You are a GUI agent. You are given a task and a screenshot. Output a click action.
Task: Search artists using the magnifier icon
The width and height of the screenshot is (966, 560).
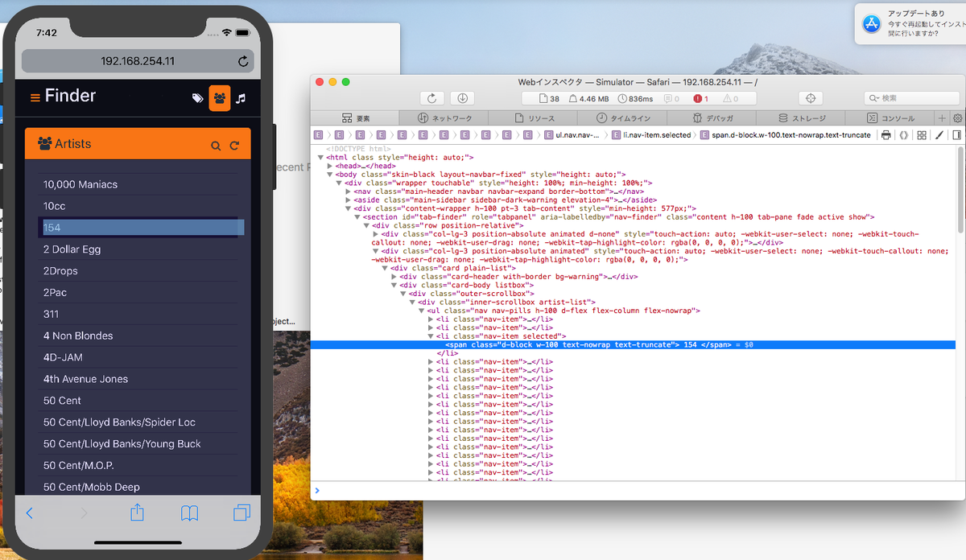click(x=216, y=146)
